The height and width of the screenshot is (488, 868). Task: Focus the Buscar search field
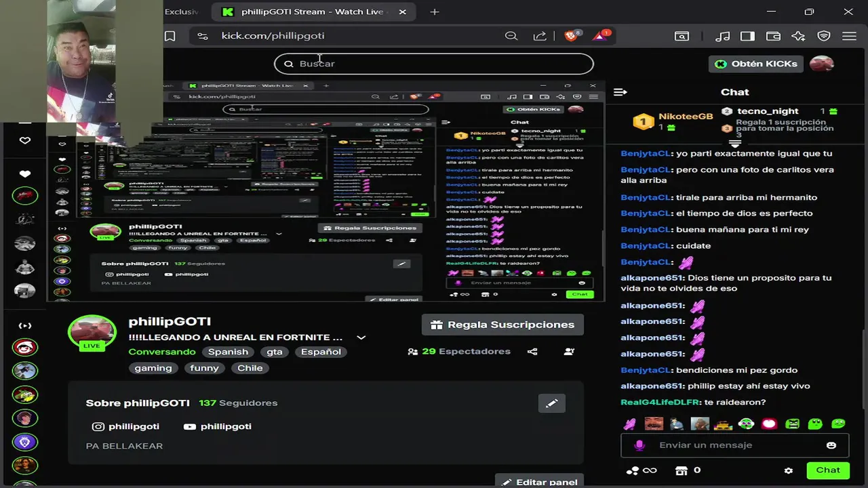click(434, 64)
